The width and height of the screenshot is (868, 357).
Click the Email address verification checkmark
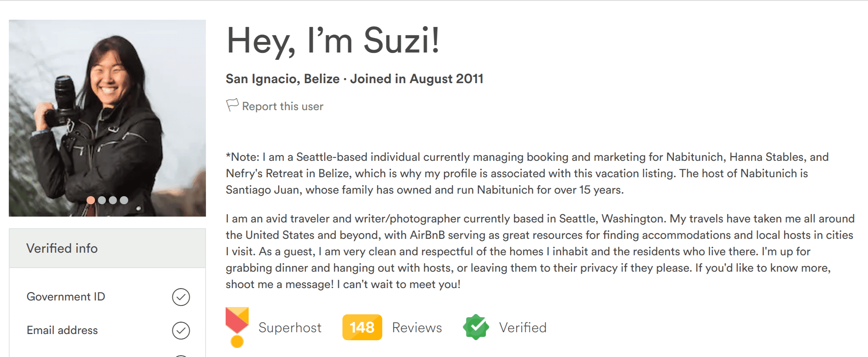pyautogui.click(x=181, y=330)
